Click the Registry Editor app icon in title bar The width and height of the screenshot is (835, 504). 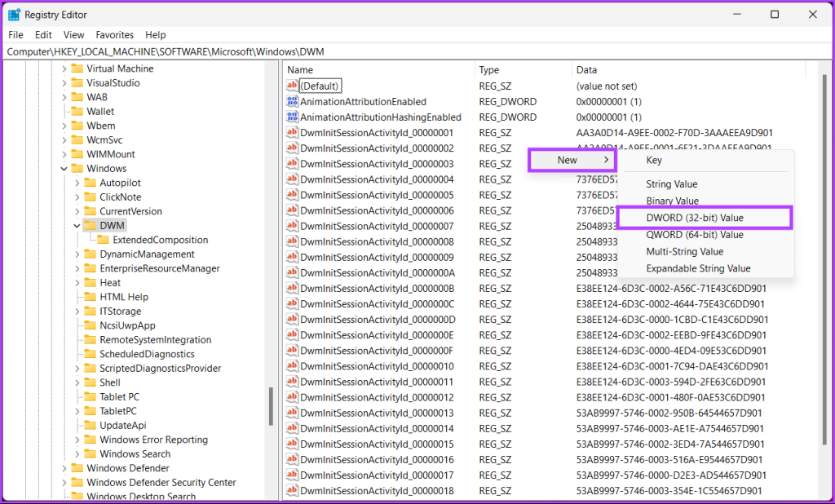tap(14, 15)
